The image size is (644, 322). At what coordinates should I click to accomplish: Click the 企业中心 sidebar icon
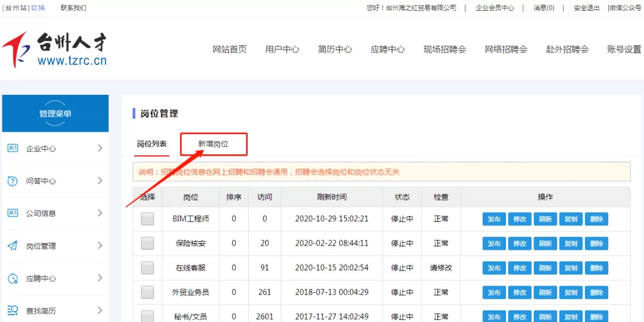[13, 148]
